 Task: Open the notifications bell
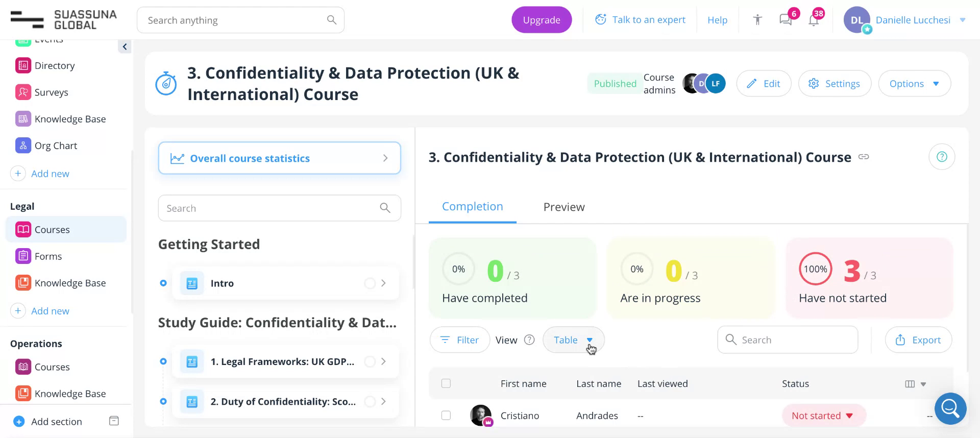(x=814, y=20)
